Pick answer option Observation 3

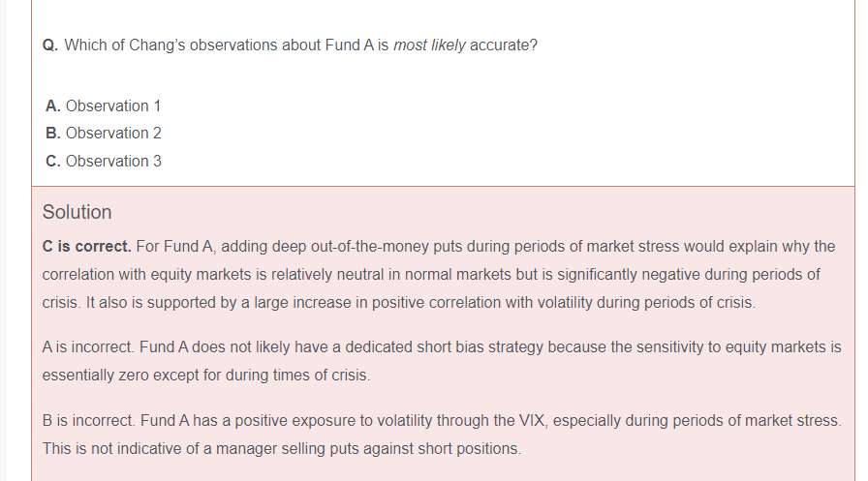113,161
